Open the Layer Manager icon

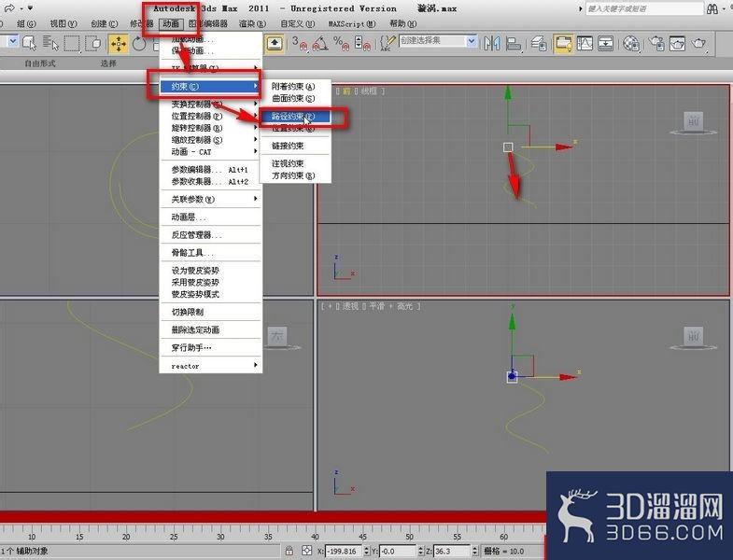[539, 44]
